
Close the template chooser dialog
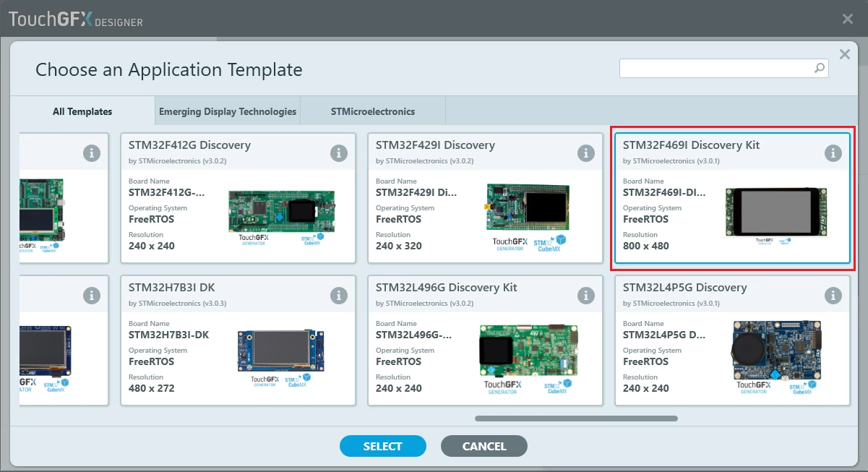tap(844, 54)
